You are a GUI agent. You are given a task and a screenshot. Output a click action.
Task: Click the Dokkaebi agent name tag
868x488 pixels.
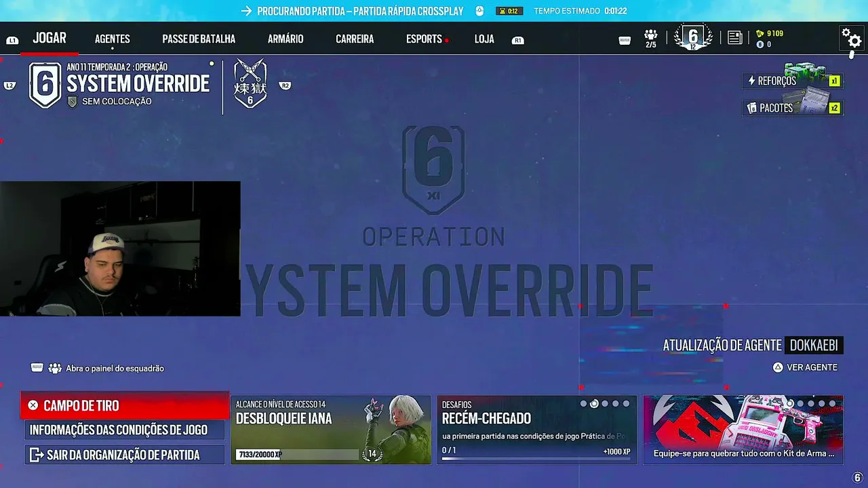[x=814, y=346]
